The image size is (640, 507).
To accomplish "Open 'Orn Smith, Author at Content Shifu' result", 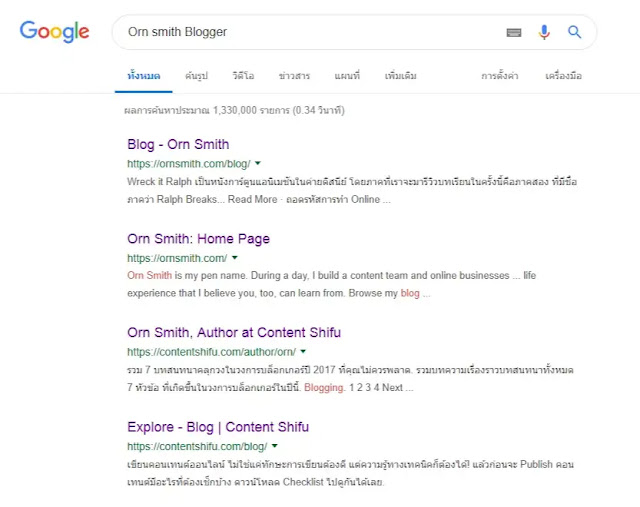I will [234, 333].
